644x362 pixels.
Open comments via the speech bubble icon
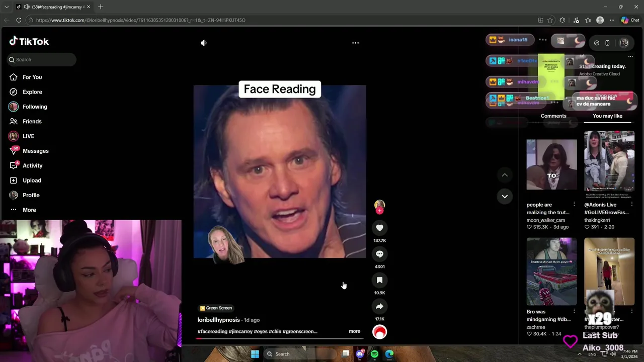pyautogui.click(x=379, y=254)
